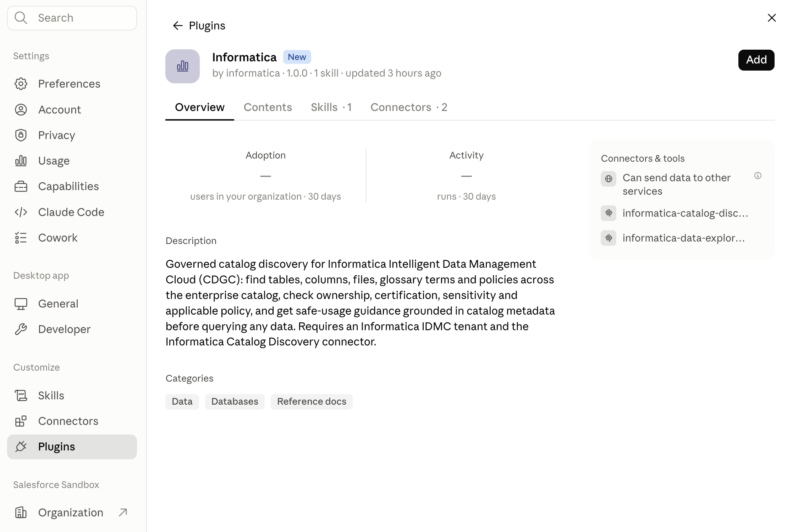Click the Claude Code brackets icon
This screenshot has height=532, width=787.
pos(21,212)
